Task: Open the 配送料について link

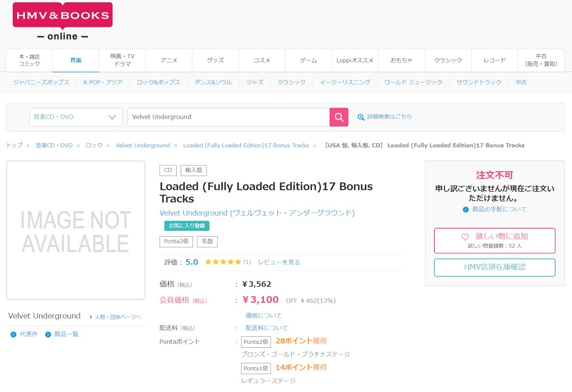Action: tap(267, 328)
